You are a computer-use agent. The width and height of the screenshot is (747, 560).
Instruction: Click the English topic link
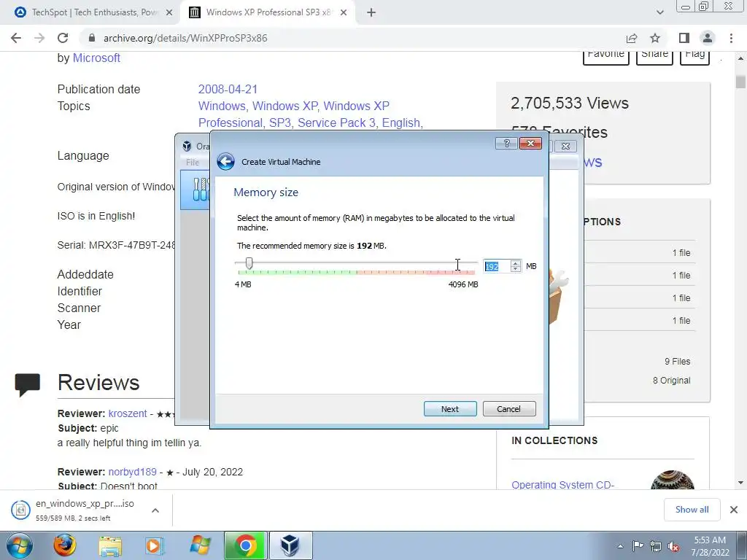pyautogui.click(x=400, y=122)
